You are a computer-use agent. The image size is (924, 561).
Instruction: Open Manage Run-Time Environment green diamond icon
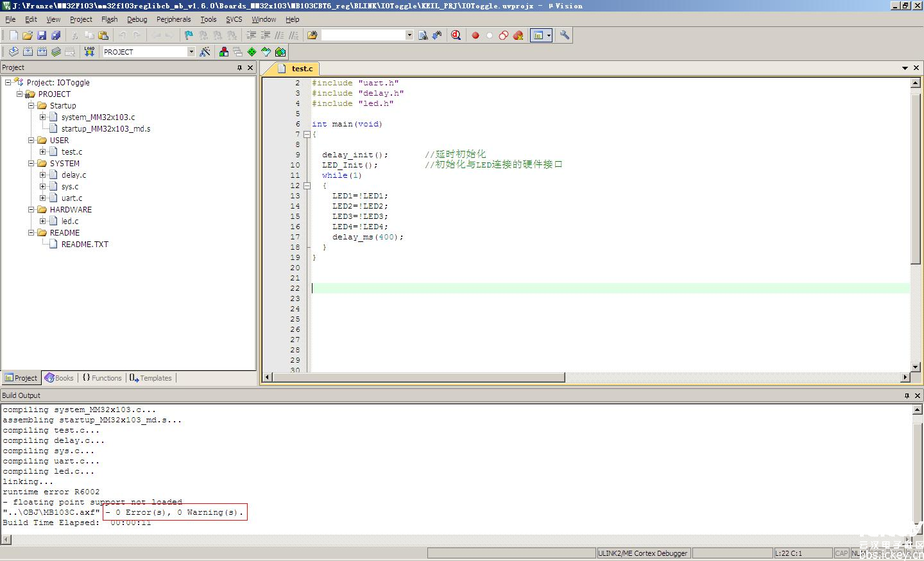pyautogui.click(x=252, y=52)
